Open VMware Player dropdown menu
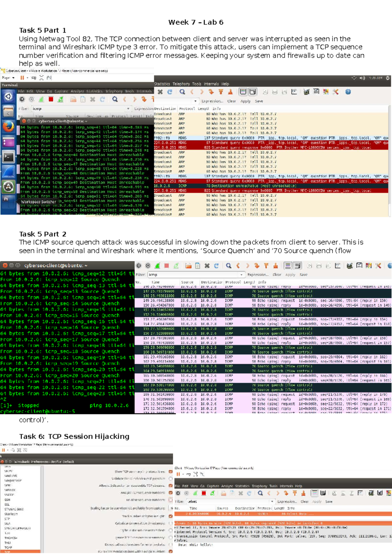 click(8, 78)
